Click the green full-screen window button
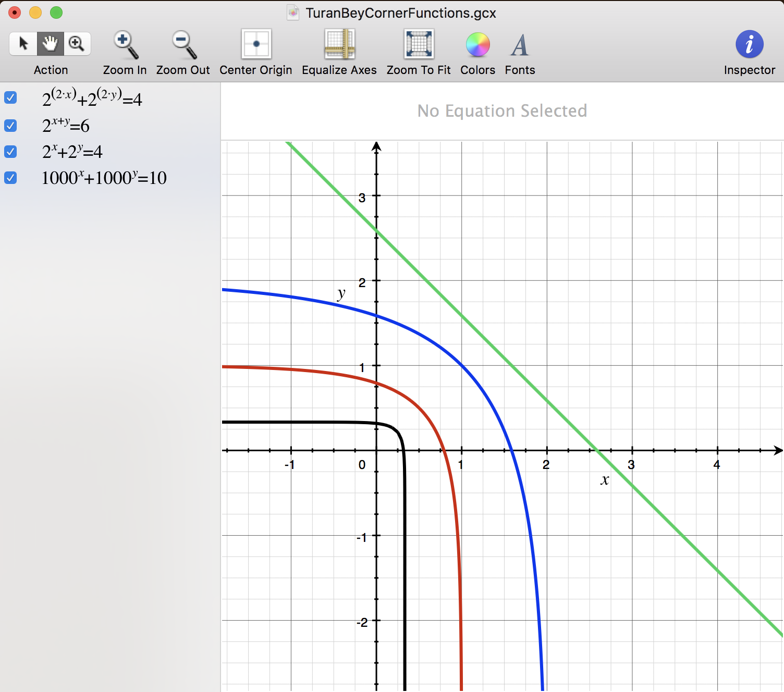784x692 pixels. pos(56,13)
